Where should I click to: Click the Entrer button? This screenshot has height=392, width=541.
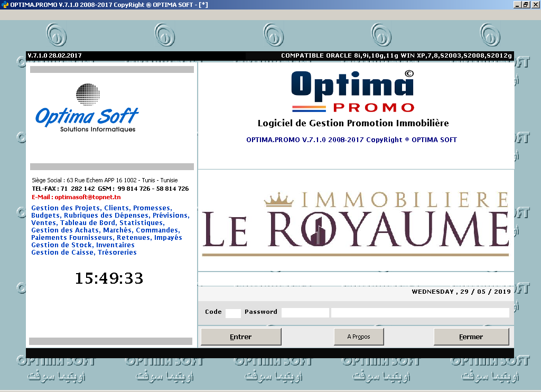[x=241, y=337]
